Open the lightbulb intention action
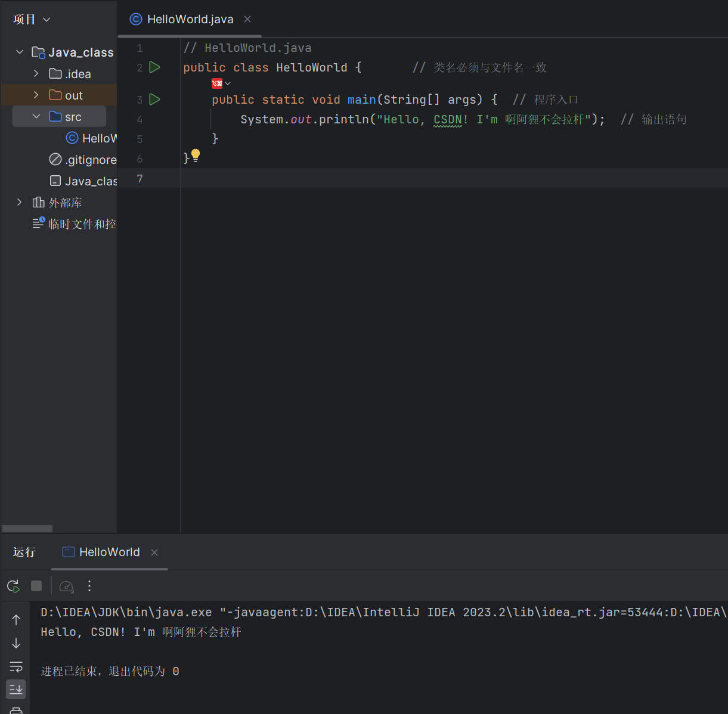Image resolution: width=728 pixels, height=714 pixels. pyautogui.click(x=196, y=154)
